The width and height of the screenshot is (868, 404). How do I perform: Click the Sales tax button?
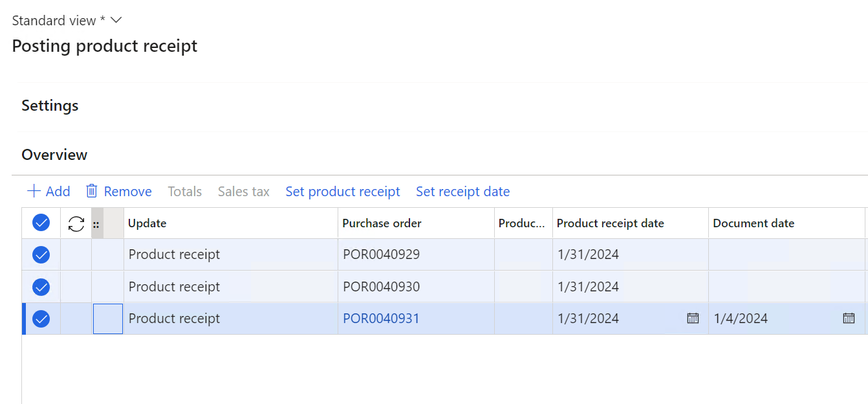click(244, 192)
